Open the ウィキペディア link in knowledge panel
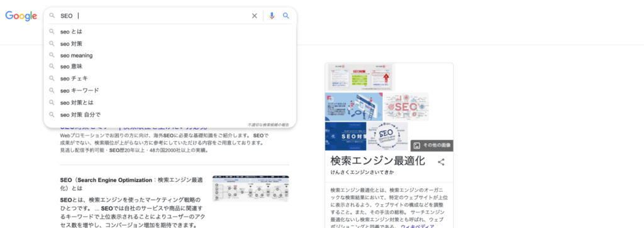The width and height of the screenshot is (644, 228). point(418,226)
